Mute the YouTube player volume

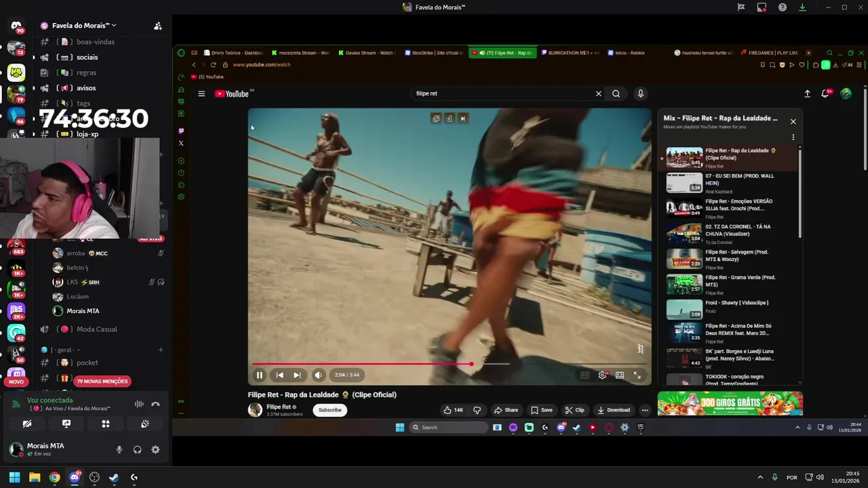(318, 375)
